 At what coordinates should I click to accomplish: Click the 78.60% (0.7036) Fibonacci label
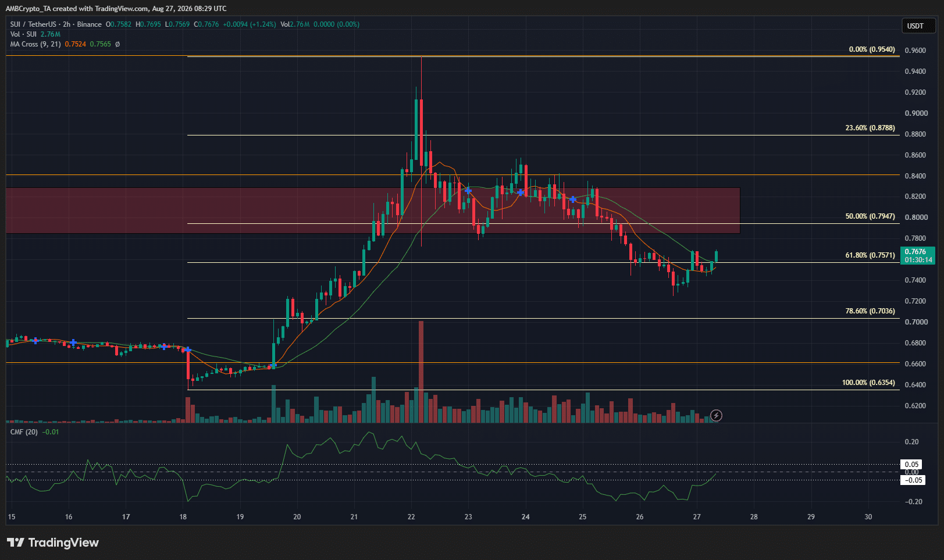coord(870,311)
